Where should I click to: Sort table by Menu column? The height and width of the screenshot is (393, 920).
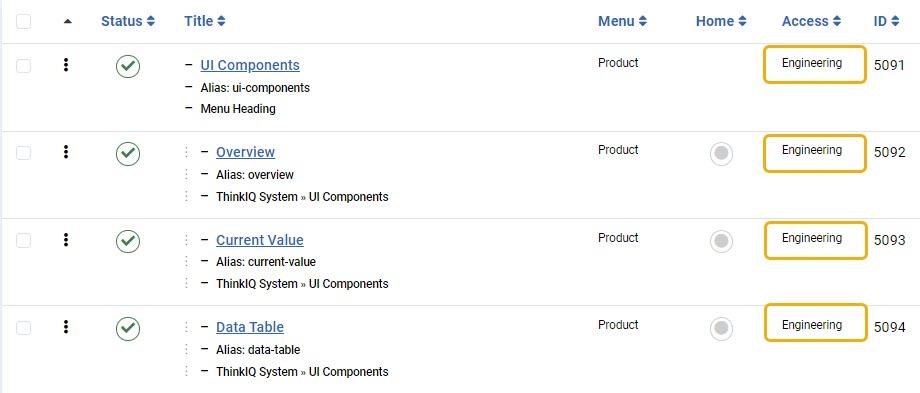[x=623, y=21]
